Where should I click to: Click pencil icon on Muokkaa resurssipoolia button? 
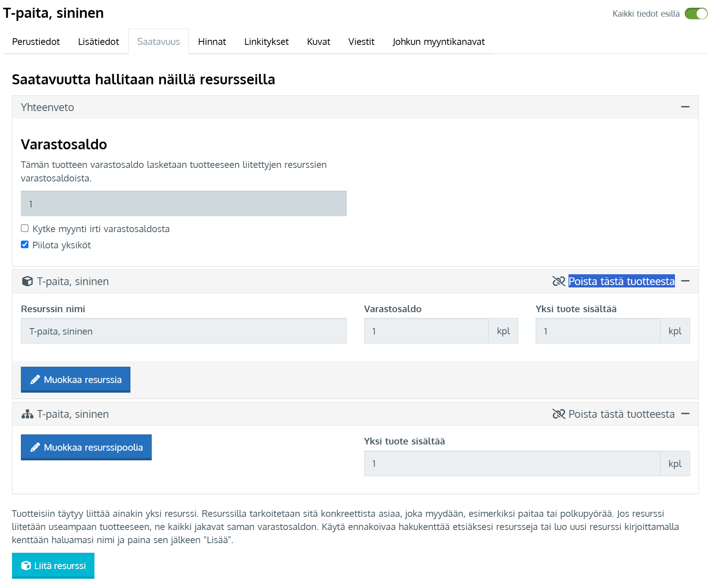coord(35,447)
